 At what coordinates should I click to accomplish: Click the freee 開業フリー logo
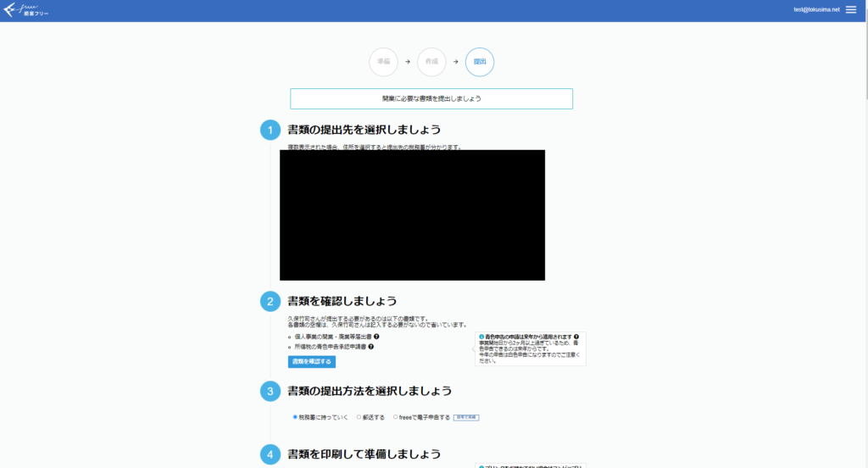[28, 10]
